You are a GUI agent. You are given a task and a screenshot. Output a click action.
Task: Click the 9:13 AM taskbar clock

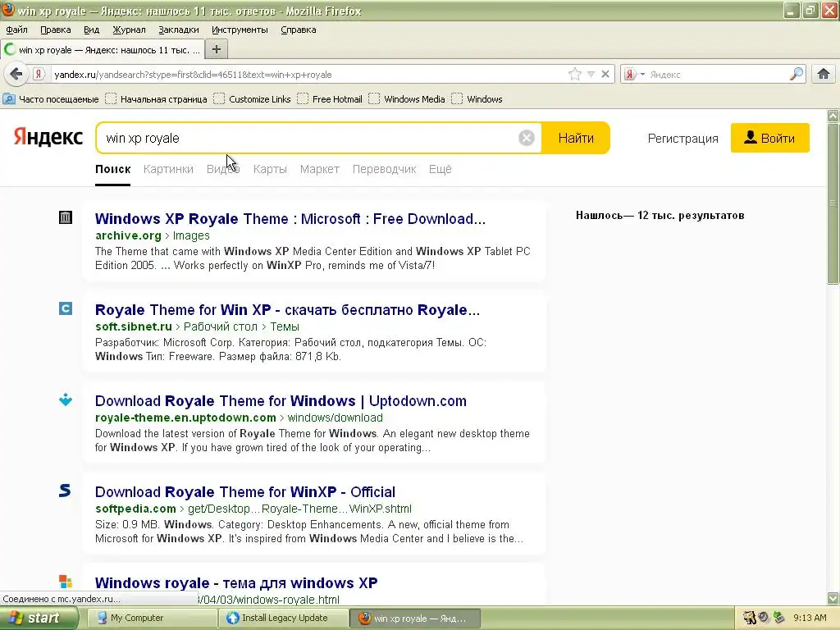coord(810,618)
